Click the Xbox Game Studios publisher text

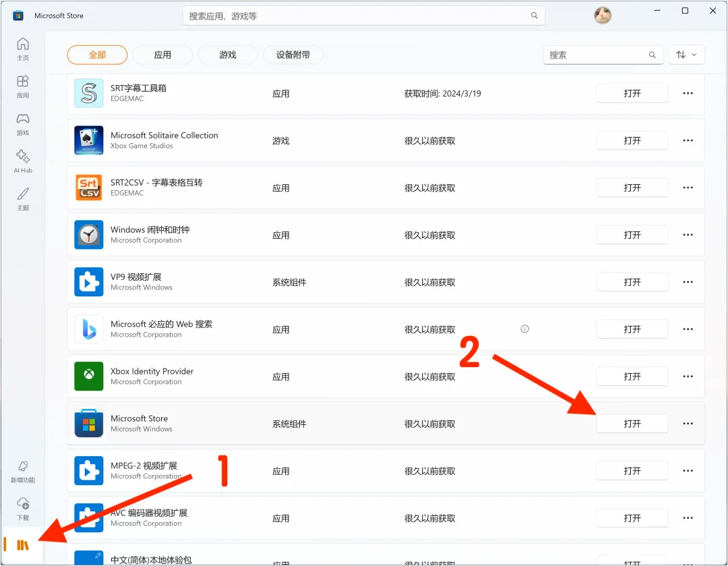pos(142,146)
